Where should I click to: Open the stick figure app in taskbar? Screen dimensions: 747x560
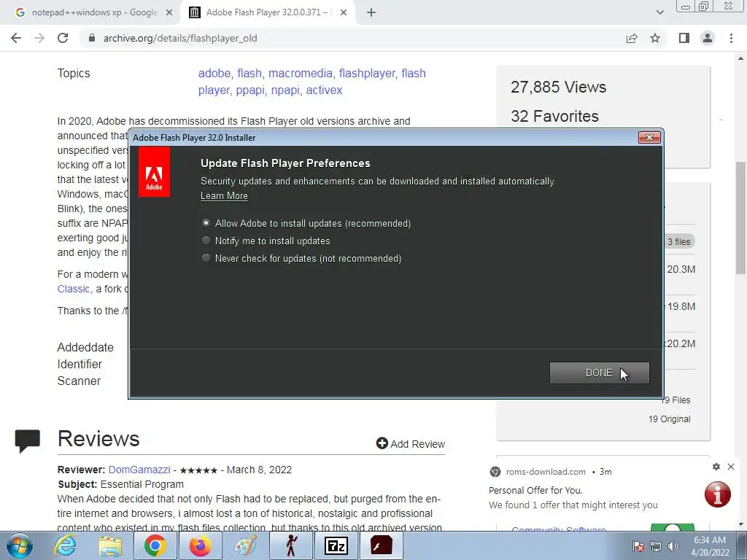pyautogui.click(x=290, y=545)
